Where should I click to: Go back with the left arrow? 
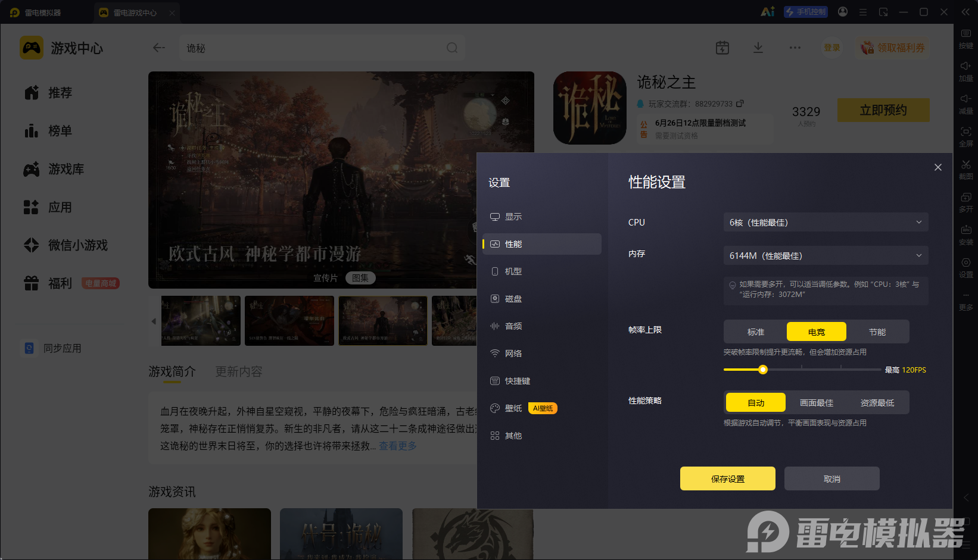coord(158,48)
